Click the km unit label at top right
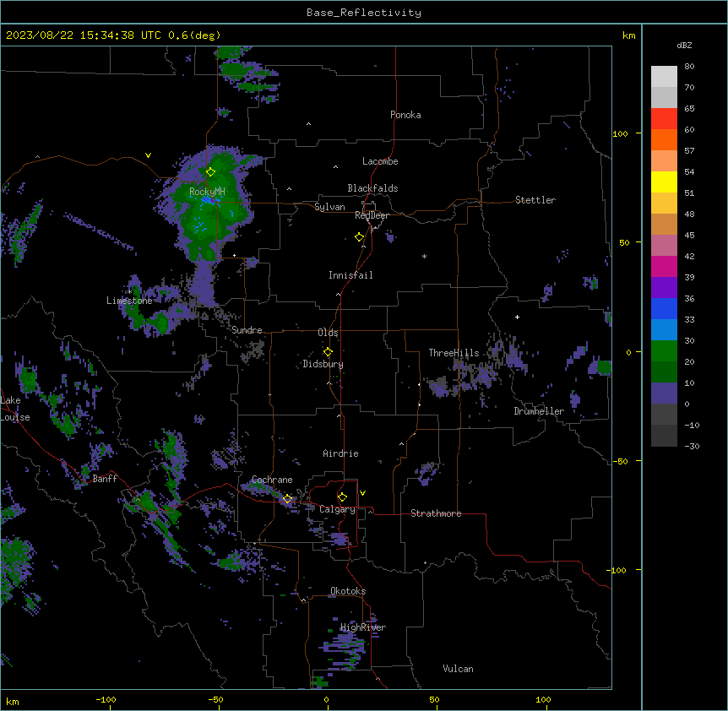 point(628,35)
